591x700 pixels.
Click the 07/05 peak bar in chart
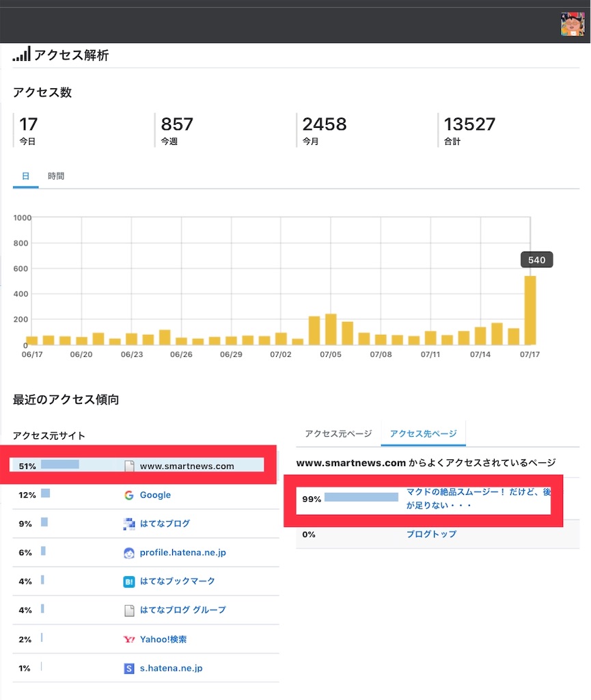pos(331,329)
